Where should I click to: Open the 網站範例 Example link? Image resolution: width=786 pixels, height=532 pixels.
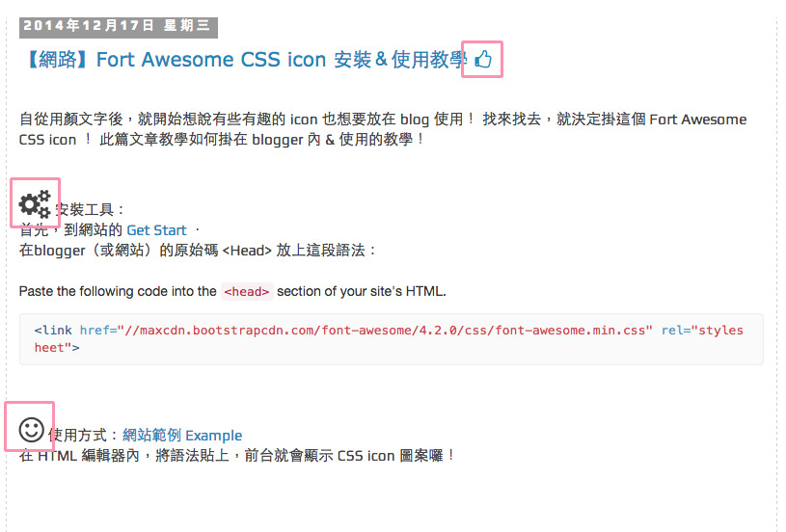182,436
